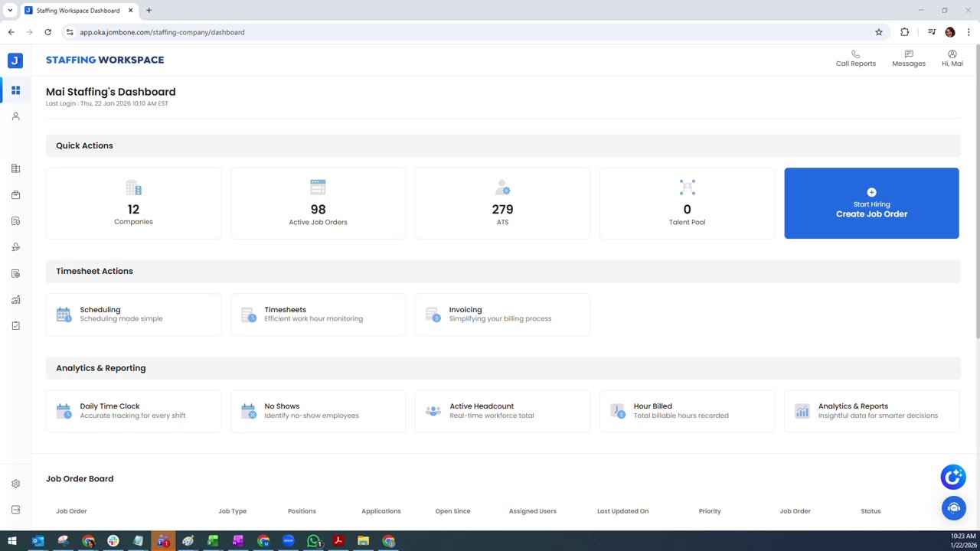
Task: Click the blue chat assistant floating icon
Action: (x=953, y=477)
